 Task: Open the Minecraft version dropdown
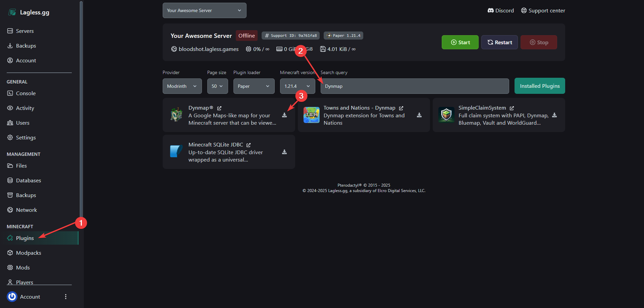[298, 86]
